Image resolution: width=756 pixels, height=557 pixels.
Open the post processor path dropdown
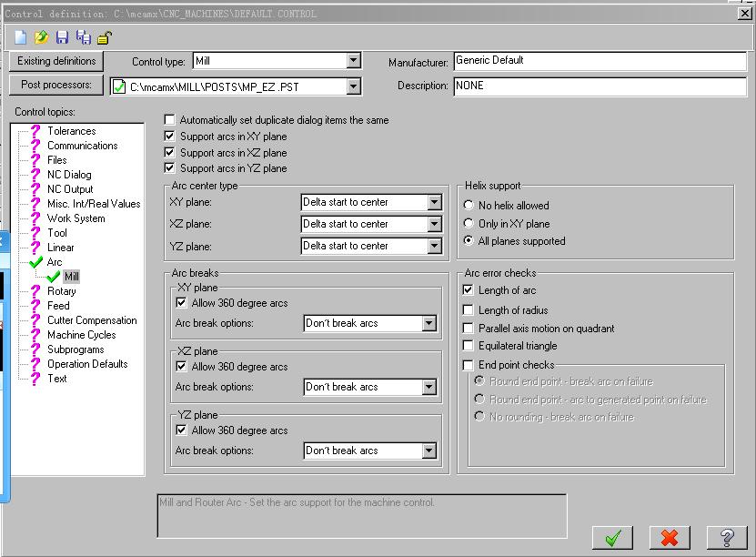[353, 86]
